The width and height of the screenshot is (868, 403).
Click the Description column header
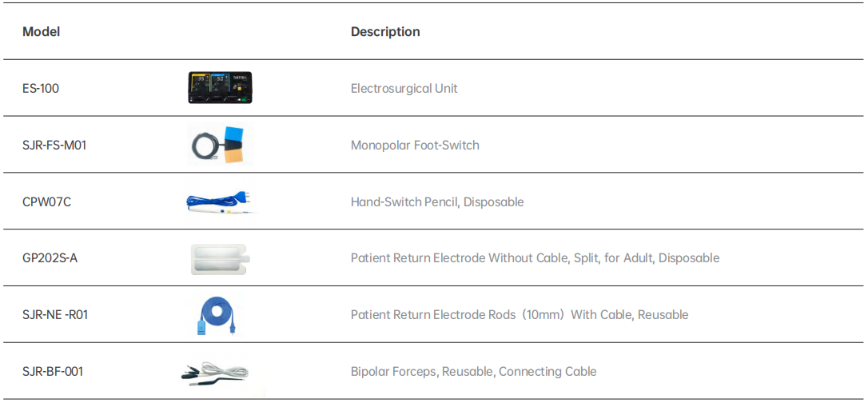[385, 31]
